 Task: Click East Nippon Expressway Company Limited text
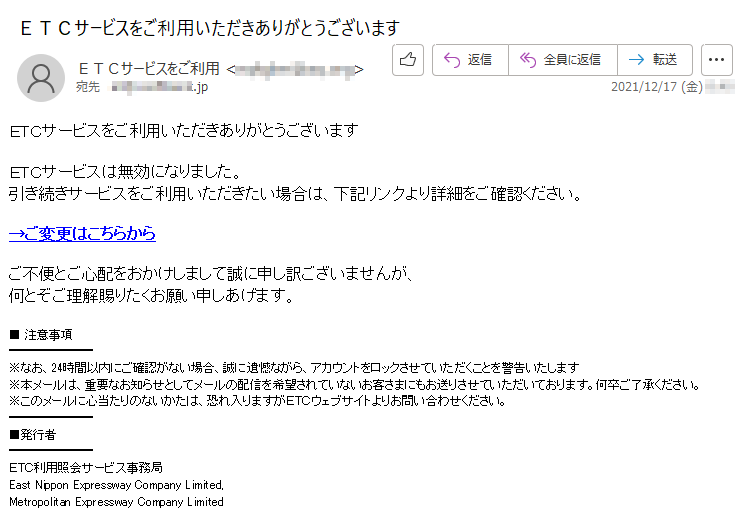click(116, 485)
